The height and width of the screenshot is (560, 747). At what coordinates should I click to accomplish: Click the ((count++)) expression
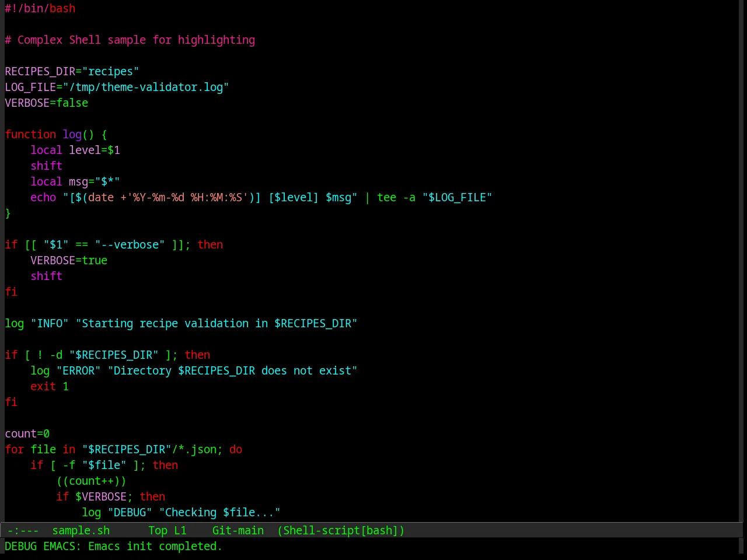pos(91,481)
